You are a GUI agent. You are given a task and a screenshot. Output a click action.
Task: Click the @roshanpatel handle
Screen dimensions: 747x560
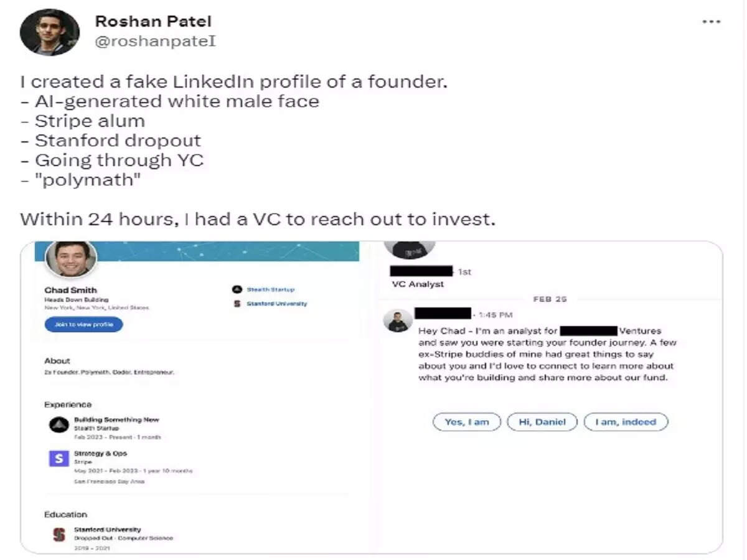click(155, 42)
